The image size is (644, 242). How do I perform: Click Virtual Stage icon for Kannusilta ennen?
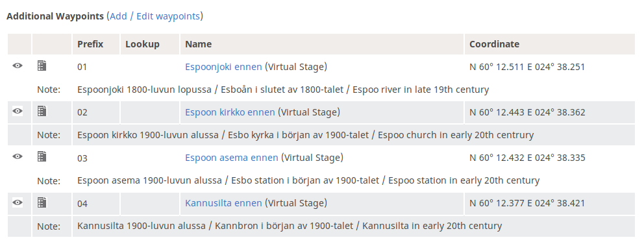pyautogui.click(x=42, y=202)
